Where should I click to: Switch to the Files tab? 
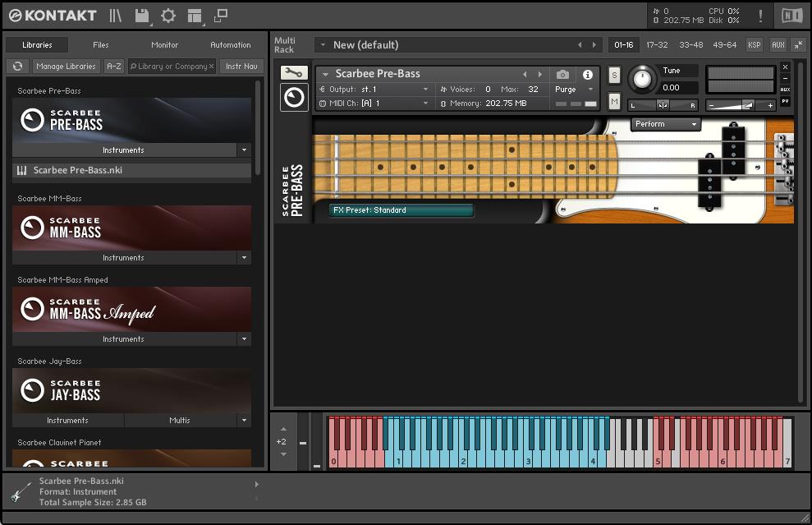coord(100,45)
